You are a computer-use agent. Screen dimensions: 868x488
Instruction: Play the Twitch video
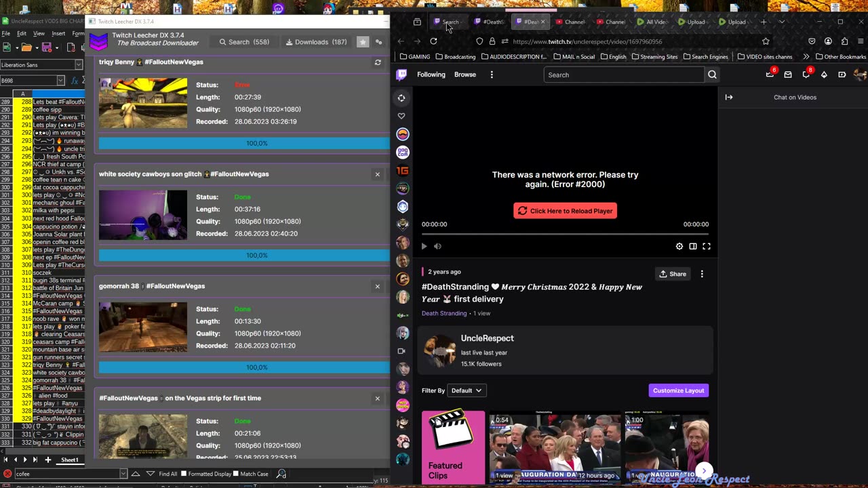pyautogui.click(x=425, y=246)
